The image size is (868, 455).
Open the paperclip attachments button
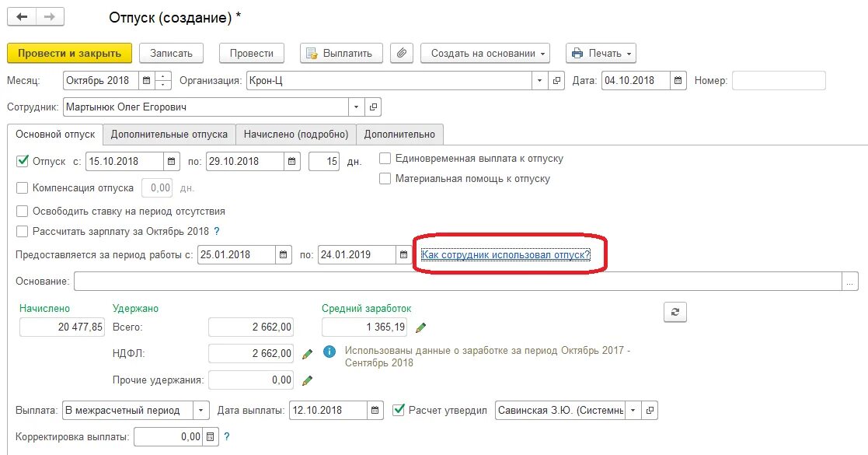tap(402, 53)
